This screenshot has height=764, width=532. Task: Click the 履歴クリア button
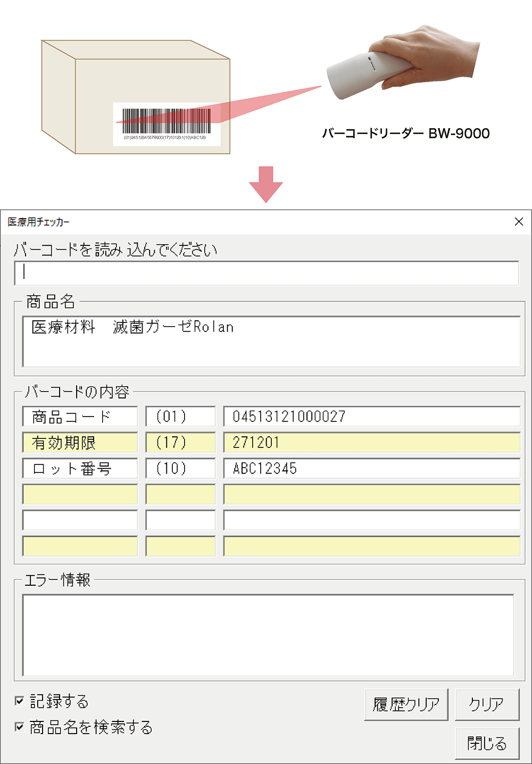point(406,704)
